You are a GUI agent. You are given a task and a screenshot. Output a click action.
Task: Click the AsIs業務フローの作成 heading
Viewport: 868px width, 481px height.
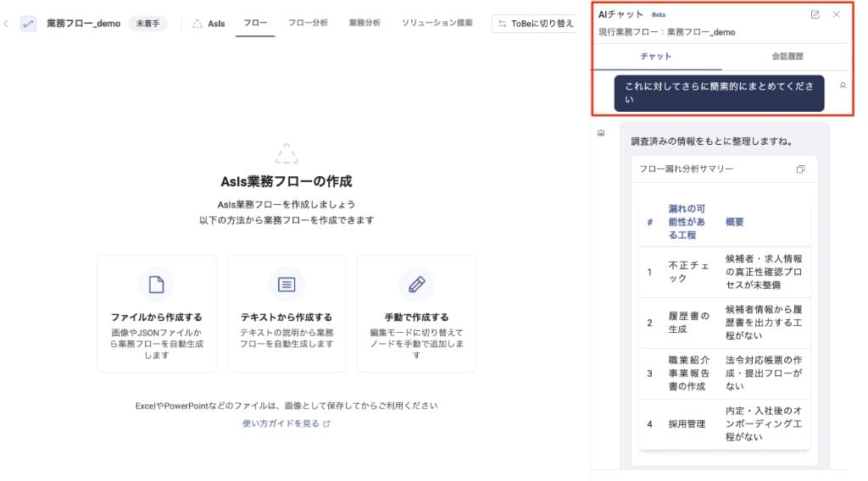287,181
